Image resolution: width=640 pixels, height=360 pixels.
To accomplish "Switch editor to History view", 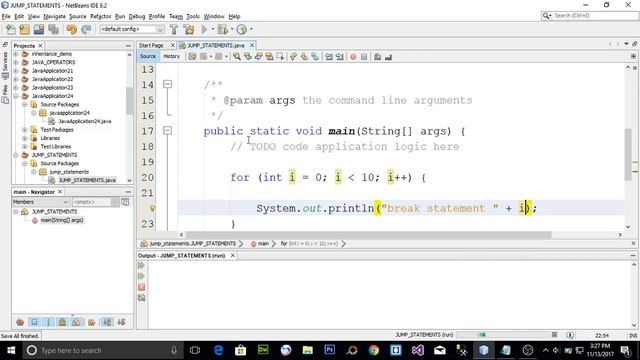I will 171,56.
